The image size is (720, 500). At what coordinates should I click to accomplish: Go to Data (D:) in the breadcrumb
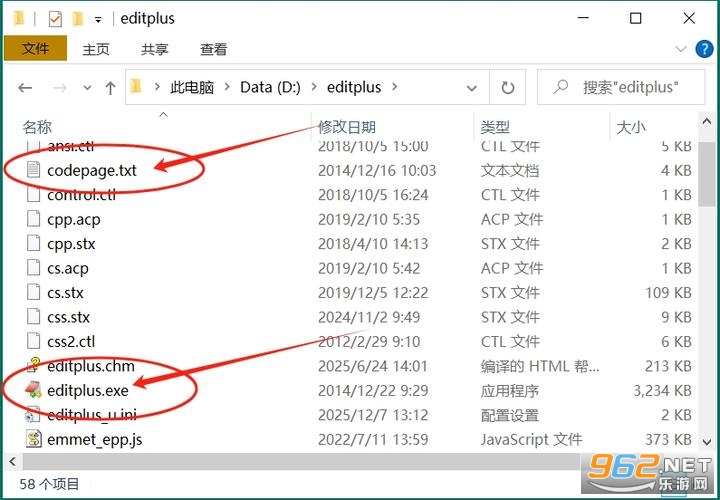click(270, 87)
